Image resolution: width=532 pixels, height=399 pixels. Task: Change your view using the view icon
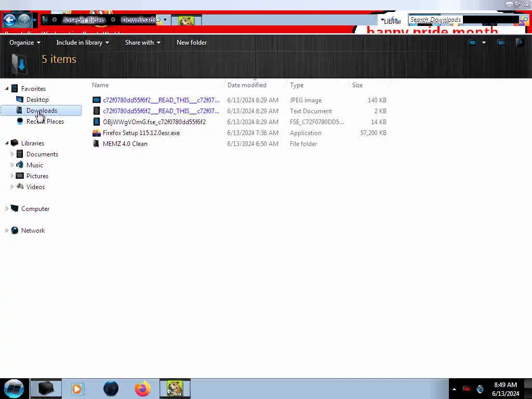[472, 43]
